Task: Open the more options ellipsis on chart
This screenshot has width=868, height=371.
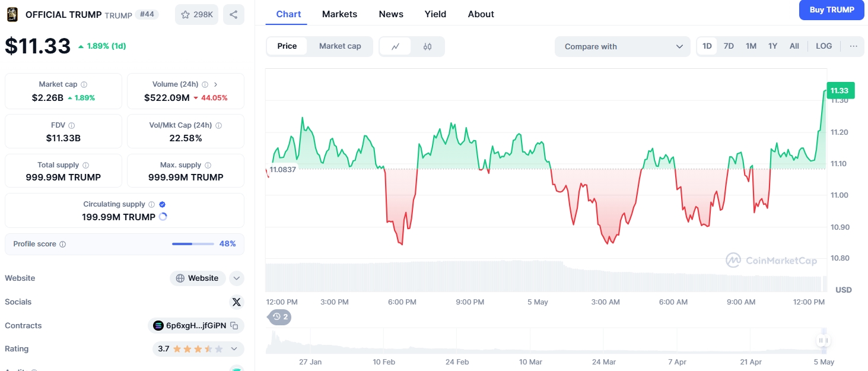Action: coord(854,46)
